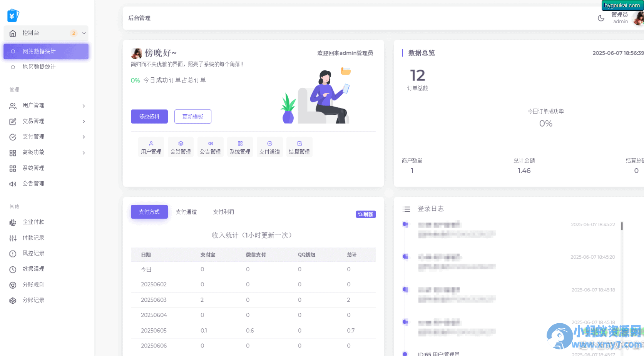The image size is (644, 356).
Task: Click the 修改资料 button
Action: 149,116
